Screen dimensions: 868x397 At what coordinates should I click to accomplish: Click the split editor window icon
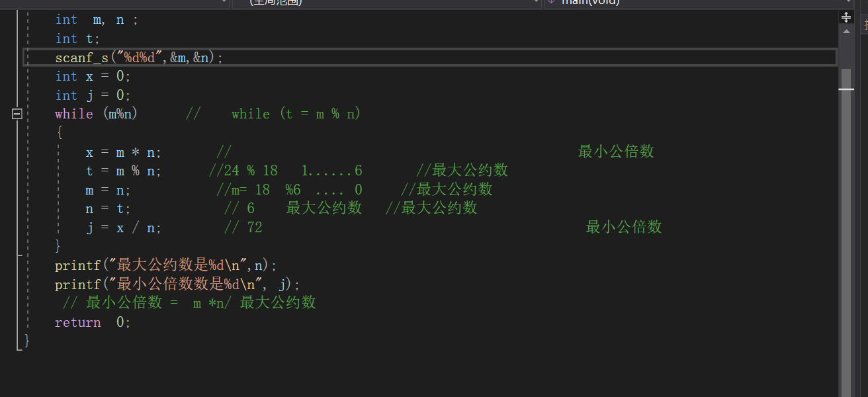pyautogui.click(x=846, y=17)
